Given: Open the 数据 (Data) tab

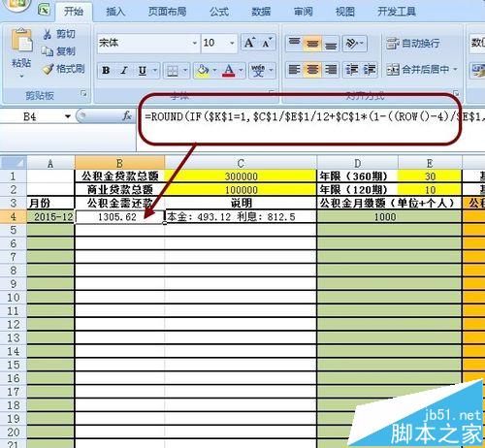Looking at the screenshot, I should point(261,12).
